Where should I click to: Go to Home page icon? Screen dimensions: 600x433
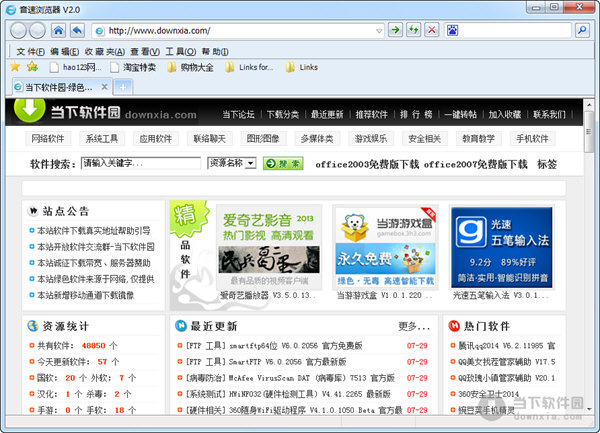click(x=58, y=30)
